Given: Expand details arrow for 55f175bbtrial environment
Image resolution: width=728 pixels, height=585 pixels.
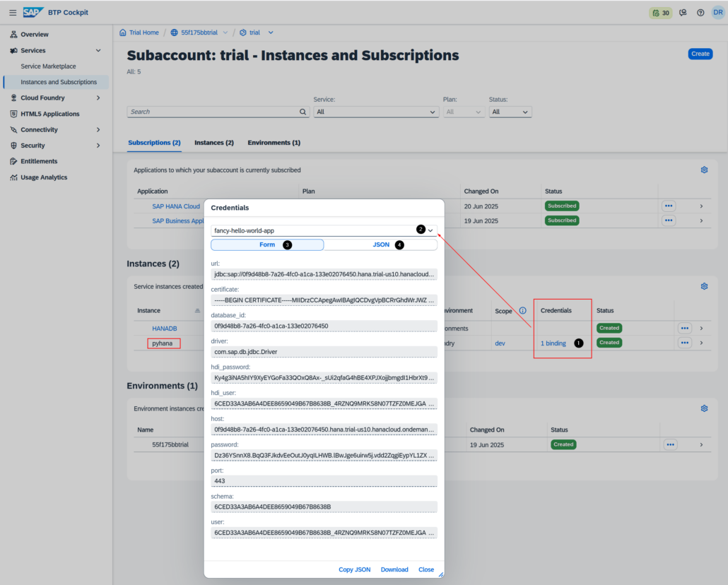Looking at the screenshot, I should (702, 445).
